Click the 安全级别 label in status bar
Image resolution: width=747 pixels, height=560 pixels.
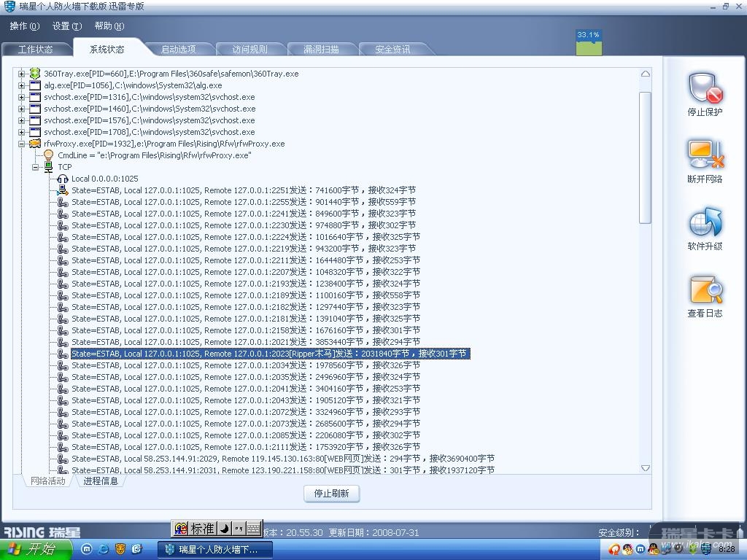[619, 532]
